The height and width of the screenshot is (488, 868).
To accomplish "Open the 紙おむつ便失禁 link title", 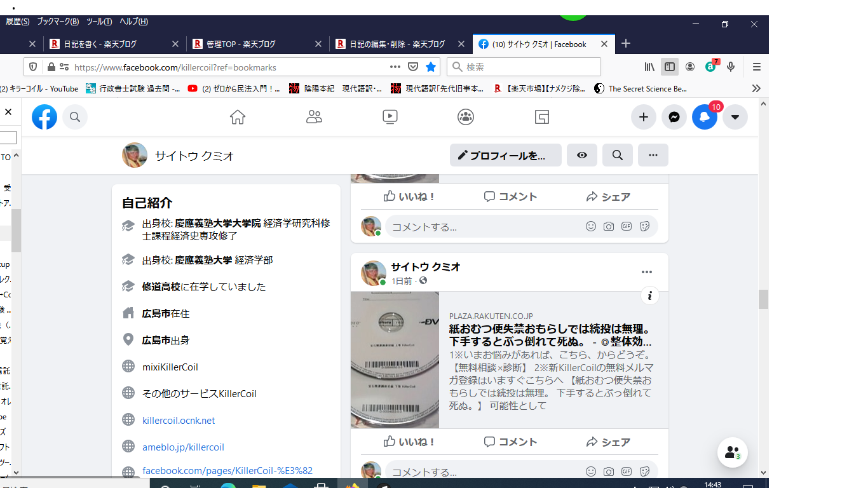I will 550,335.
